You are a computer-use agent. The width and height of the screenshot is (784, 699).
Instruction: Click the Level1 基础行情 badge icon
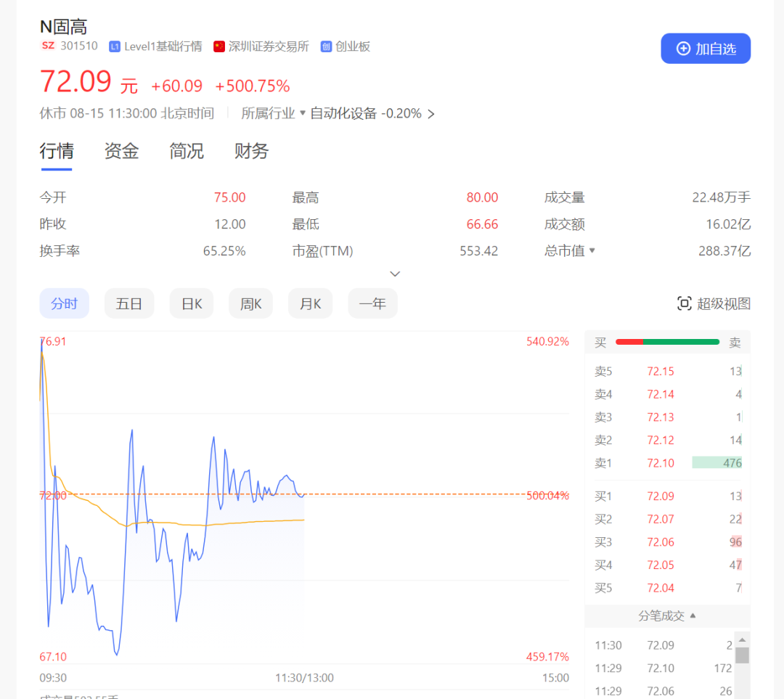[115, 46]
